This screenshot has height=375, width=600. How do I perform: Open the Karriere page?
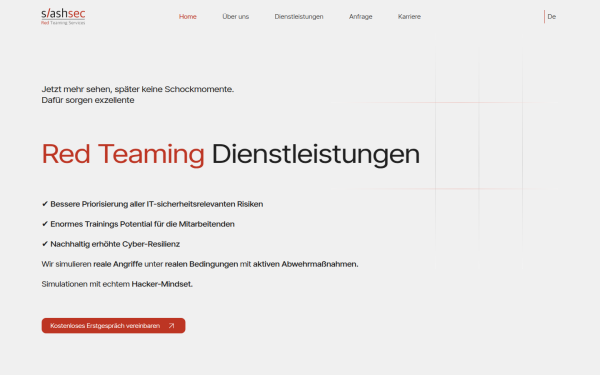point(409,16)
